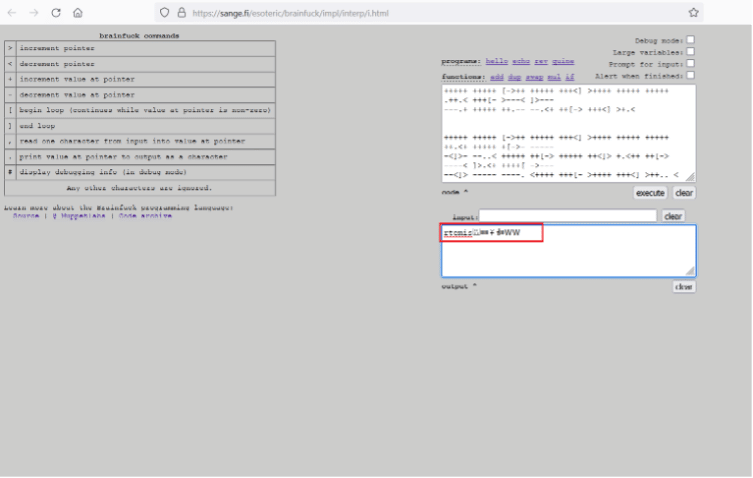This screenshot has width=753, height=478.
Task: Toggle the Large variables checkbox
Action: click(x=690, y=52)
